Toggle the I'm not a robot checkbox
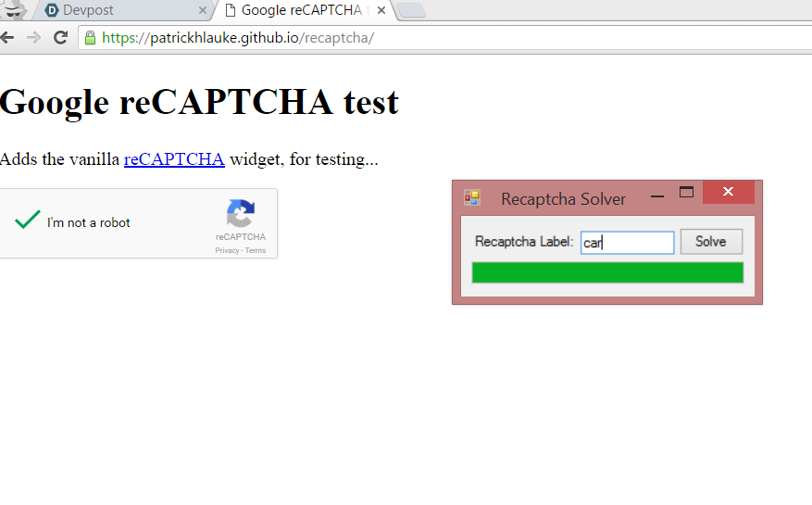This screenshot has height=505, width=812. 28,220
